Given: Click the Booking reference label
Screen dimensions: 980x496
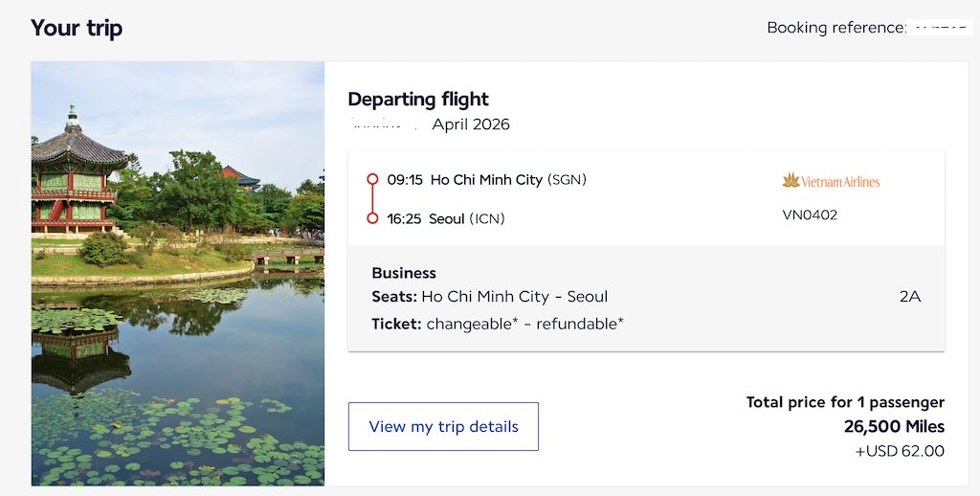Looking at the screenshot, I should (x=835, y=28).
